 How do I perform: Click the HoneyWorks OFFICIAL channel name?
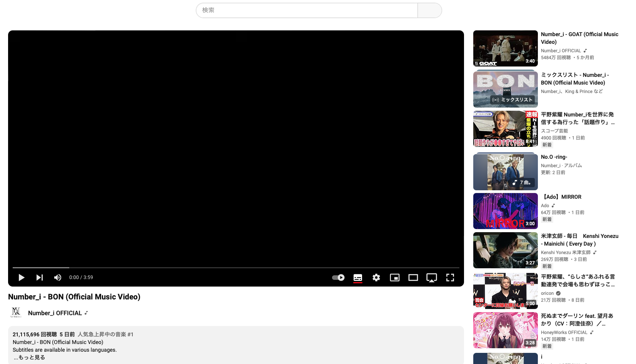coord(564,332)
